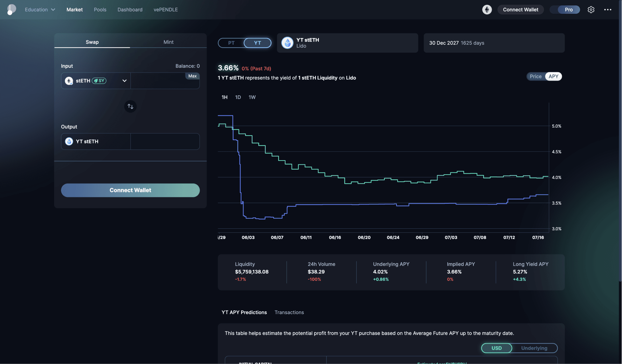Select the APY chart view
Viewport: 622px width, 364px height.
point(554,76)
